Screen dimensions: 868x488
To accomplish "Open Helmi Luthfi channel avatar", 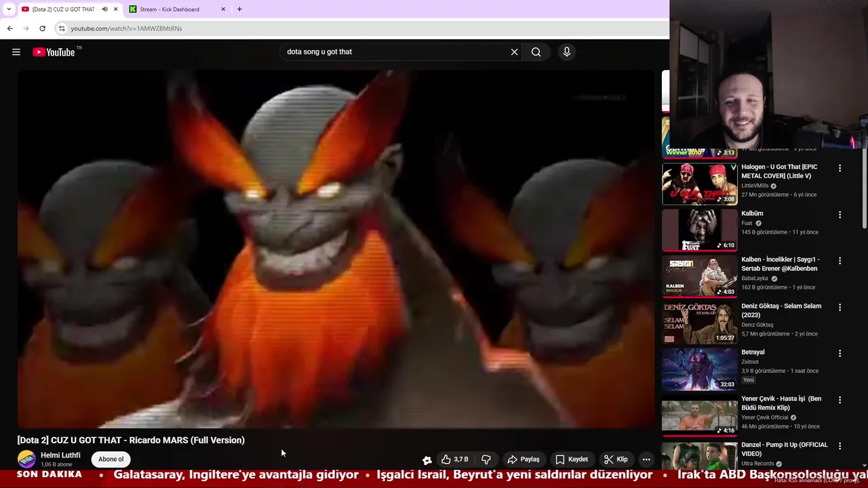I will click(x=26, y=459).
